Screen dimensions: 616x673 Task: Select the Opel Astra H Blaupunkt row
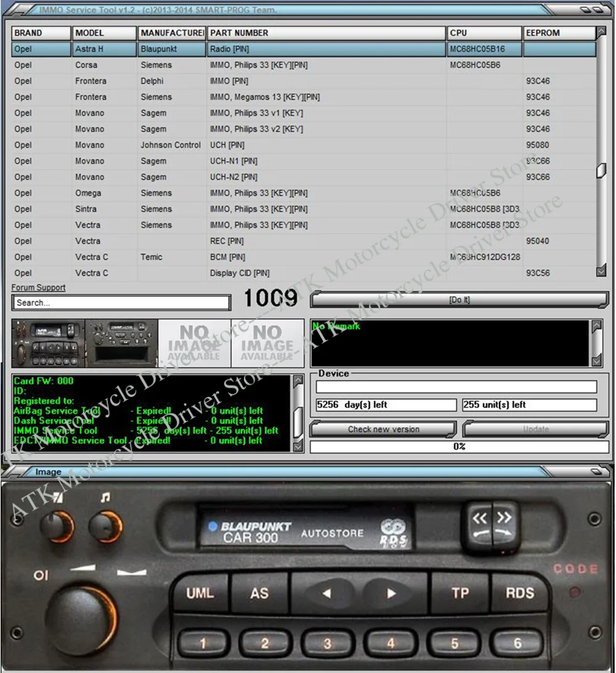(x=304, y=49)
